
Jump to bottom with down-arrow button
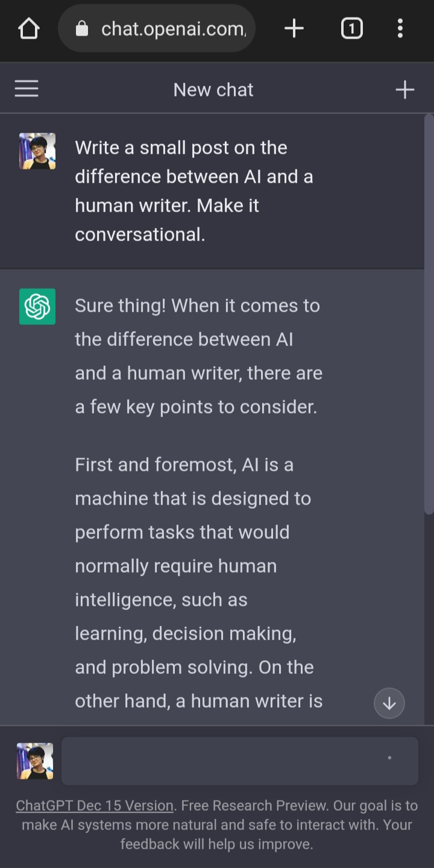pyautogui.click(x=389, y=703)
